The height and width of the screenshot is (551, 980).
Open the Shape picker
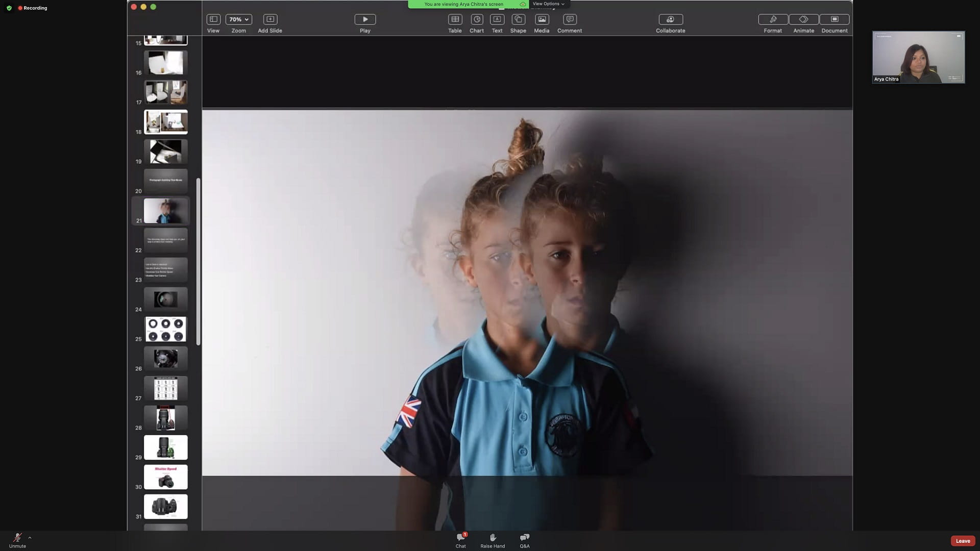(518, 19)
